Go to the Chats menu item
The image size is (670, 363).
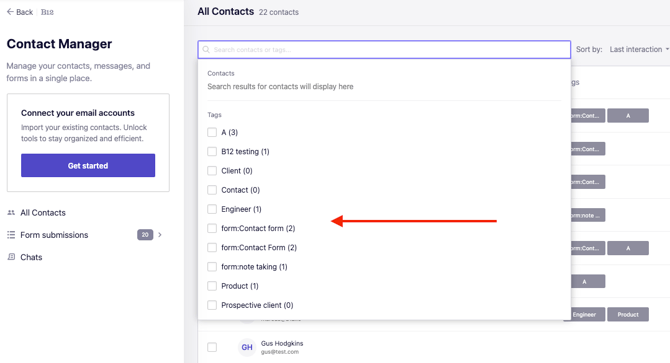pos(31,257)
